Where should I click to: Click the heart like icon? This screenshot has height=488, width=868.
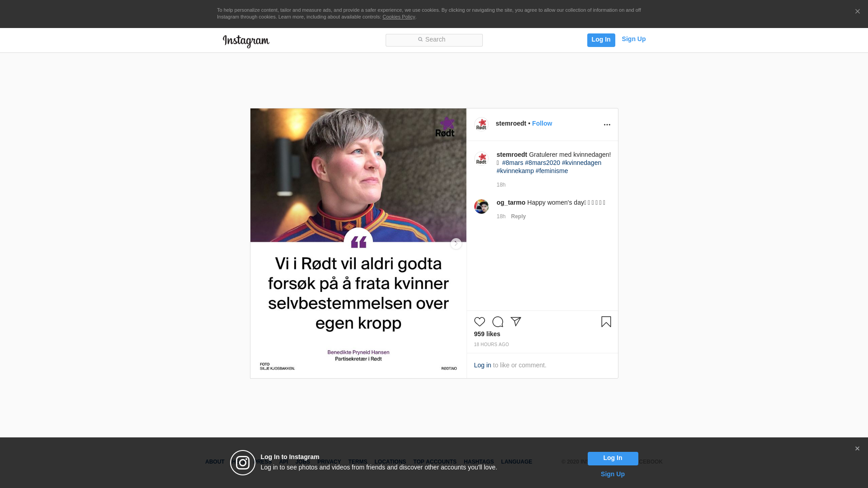tap(479, 322)
